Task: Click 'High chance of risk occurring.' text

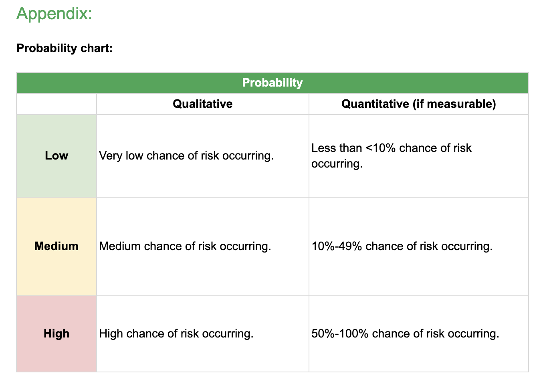Action: [x=176, y=333]
